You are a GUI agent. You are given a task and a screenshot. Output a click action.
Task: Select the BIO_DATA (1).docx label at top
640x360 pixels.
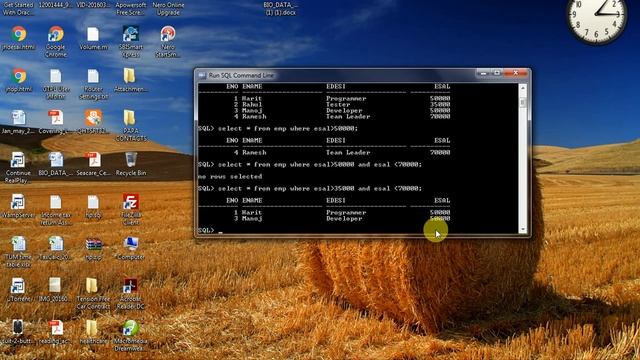[x=280, y=9]
